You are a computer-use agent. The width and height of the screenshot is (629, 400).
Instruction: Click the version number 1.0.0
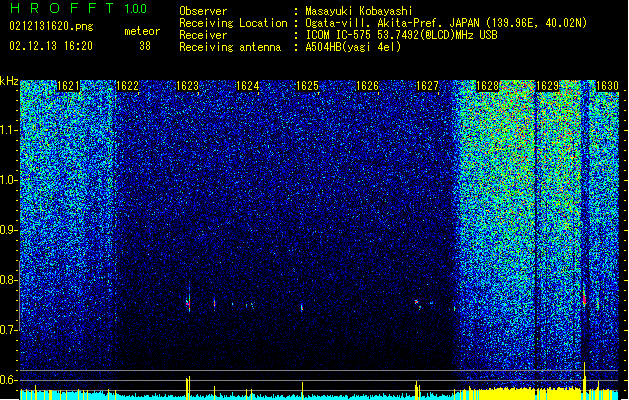point(136,9)
